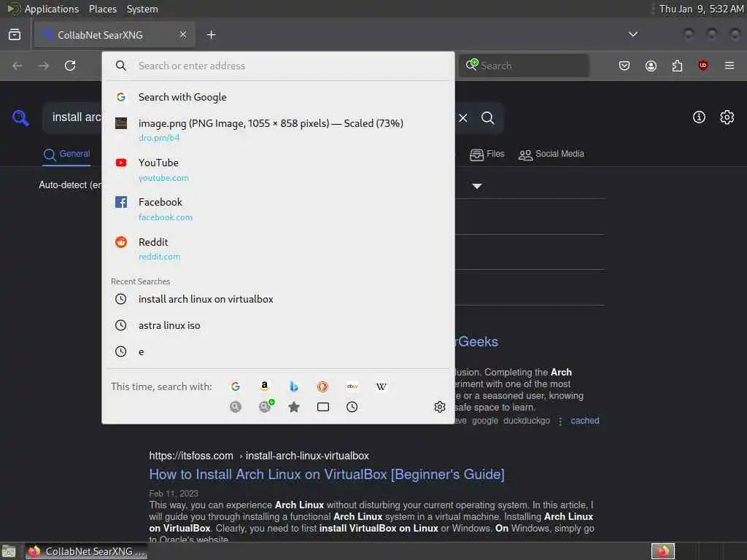The image size is (747, 560).
Task: Open uBlock Origin extension icon
Action: click(x=703, y=65)
